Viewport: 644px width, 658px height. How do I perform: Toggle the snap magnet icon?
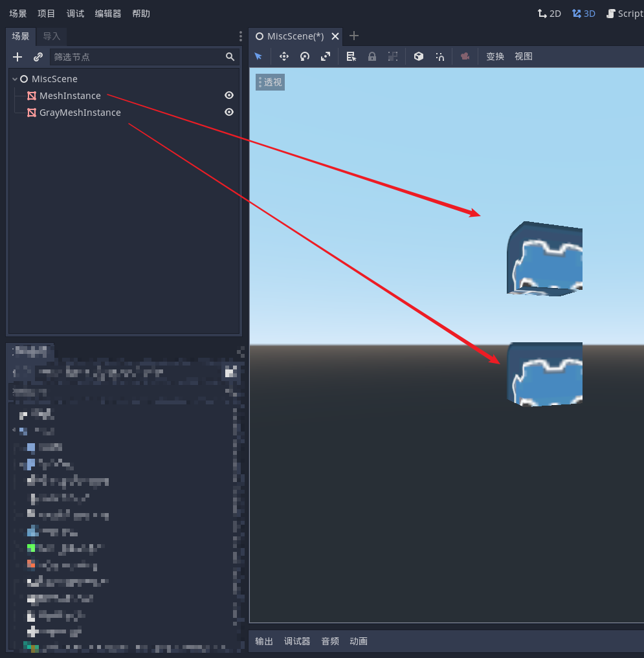point(439,56)
